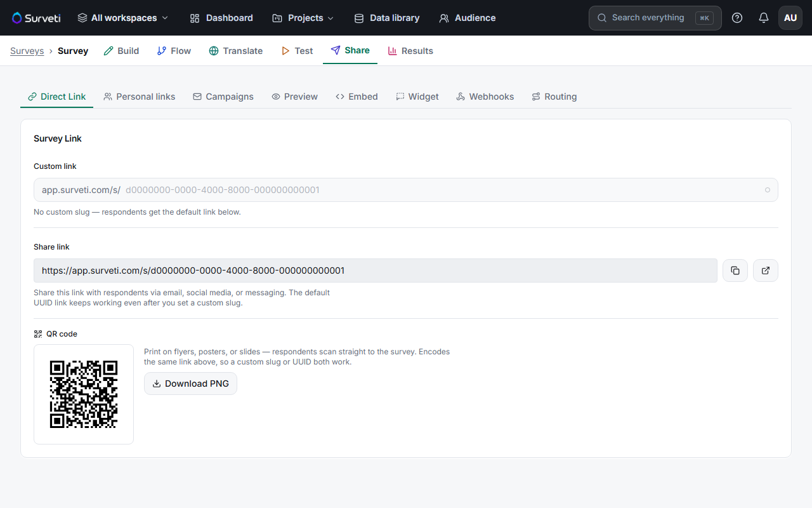Open share link in new tab

[766, 271]
